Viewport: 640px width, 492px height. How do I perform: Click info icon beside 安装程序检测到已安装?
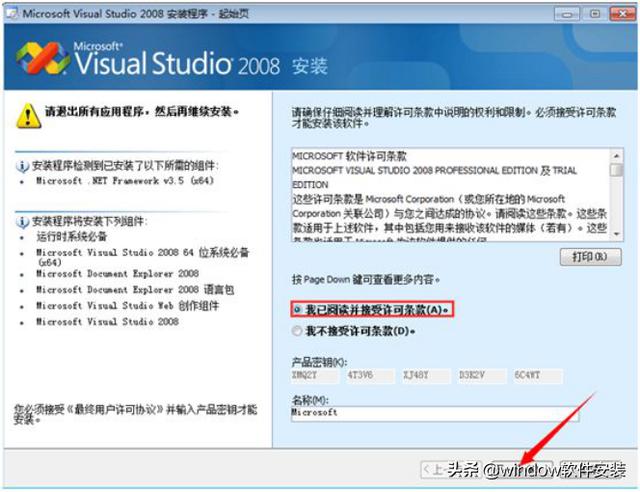pyautogui.click(x=22, y=166)
